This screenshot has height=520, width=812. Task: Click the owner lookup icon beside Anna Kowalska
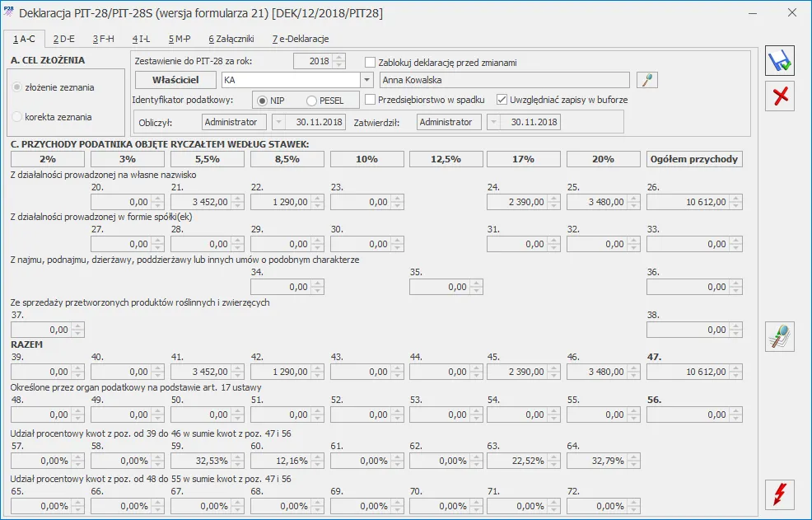(x=648, y=80)
